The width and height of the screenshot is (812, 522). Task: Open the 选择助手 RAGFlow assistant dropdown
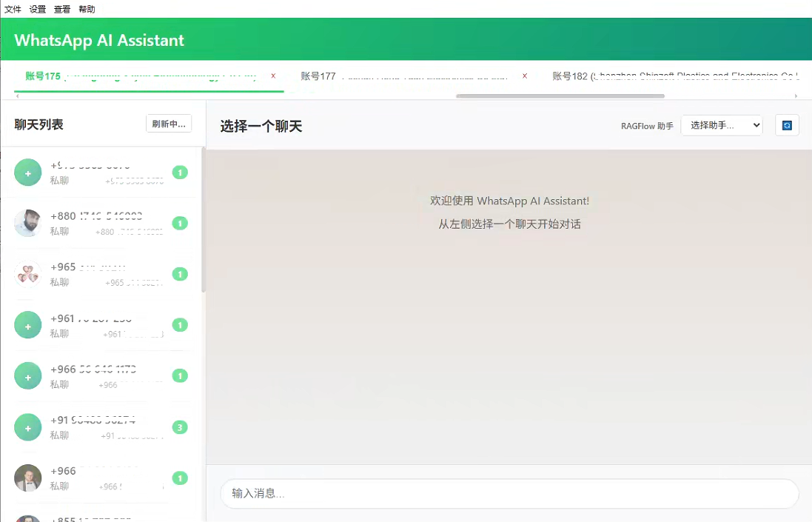(x=721, y=125)
